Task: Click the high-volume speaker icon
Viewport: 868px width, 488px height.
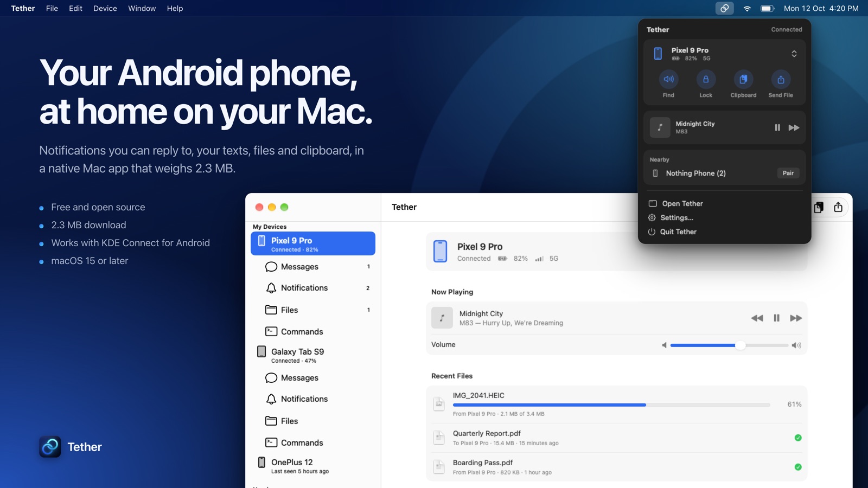Action: (796, 345)
